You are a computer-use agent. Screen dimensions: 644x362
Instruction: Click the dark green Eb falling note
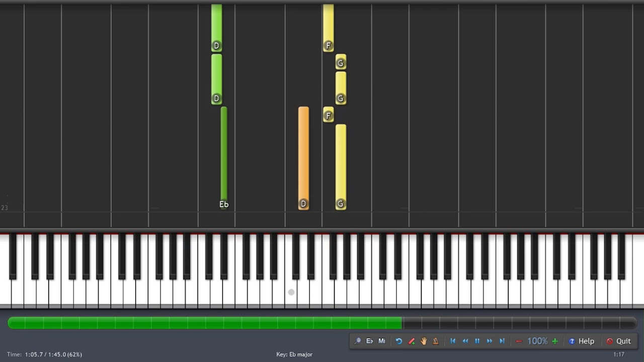coord(224,158)
